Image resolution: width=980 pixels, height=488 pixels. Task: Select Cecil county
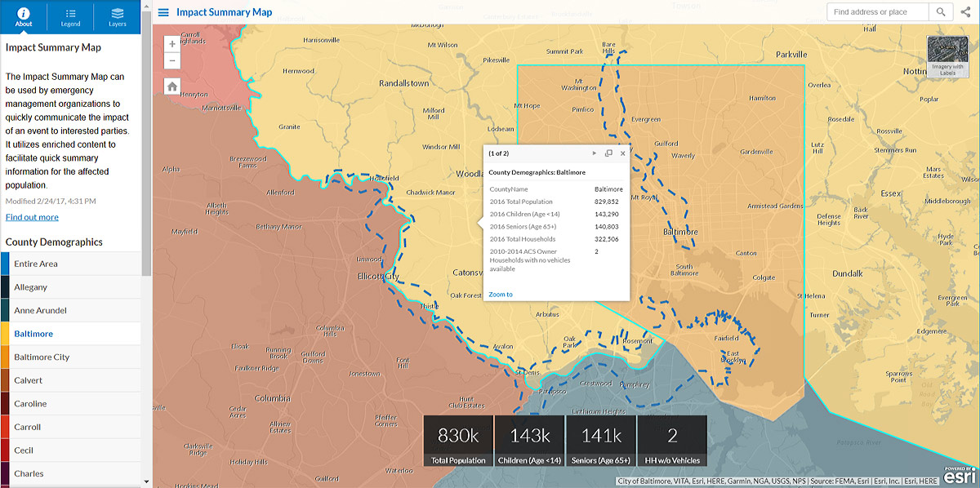pos(70,450)
